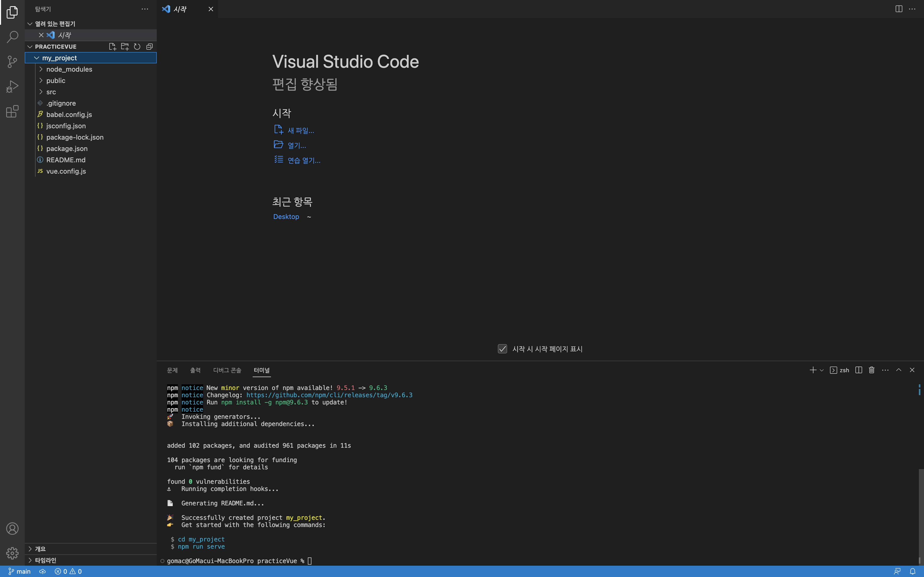Image resolution: width=924 pixels, height=577 pixels.
Task: Click the terminal scrollbar
Action: click(921, 515)
